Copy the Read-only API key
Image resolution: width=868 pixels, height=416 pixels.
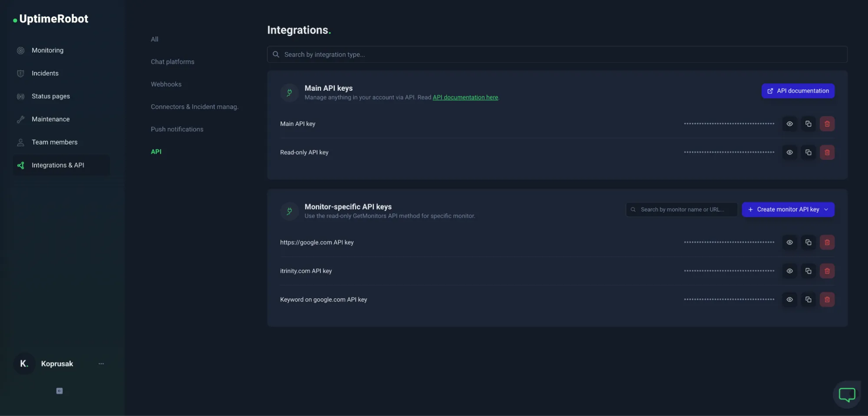(x=808, y=152)
